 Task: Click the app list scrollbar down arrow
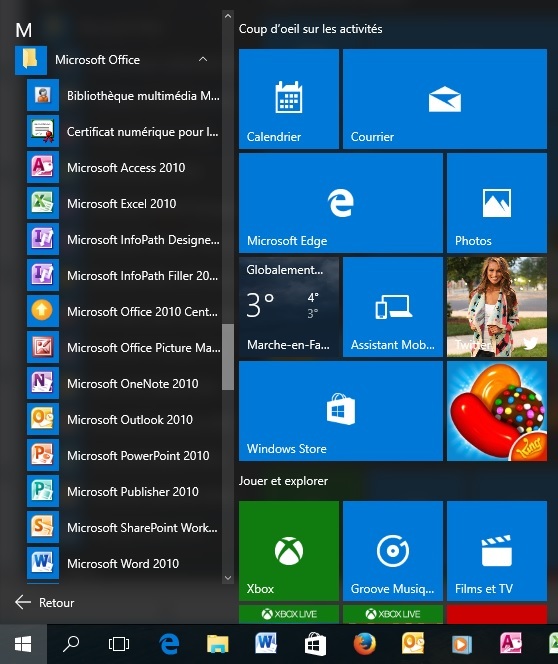(x=228, y=578)
